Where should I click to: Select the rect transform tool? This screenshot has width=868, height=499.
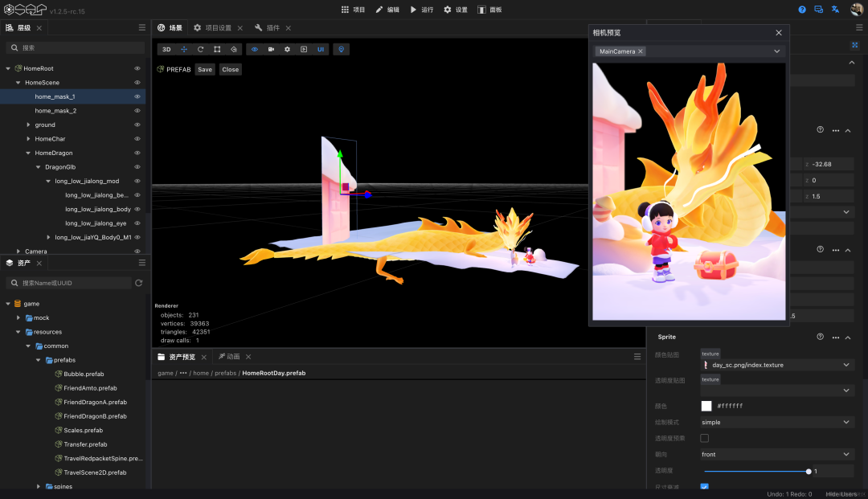click(217, 49)
